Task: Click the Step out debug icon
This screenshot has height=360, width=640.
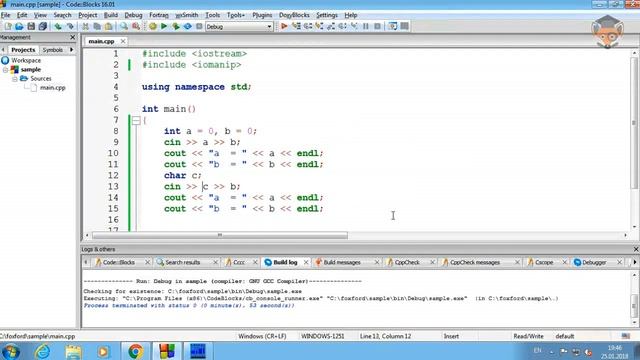Action: point(331,27)
